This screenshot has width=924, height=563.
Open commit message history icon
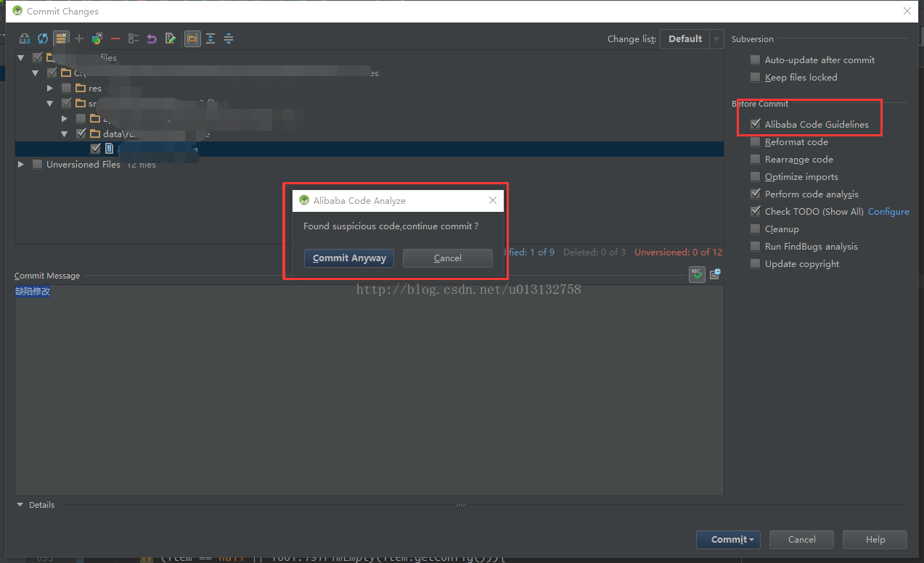(715, 274)
